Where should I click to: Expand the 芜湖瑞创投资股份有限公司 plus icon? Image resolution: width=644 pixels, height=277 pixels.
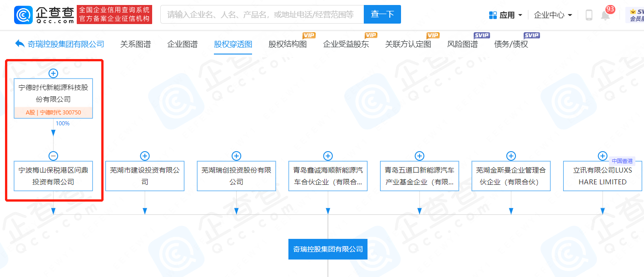237,156
